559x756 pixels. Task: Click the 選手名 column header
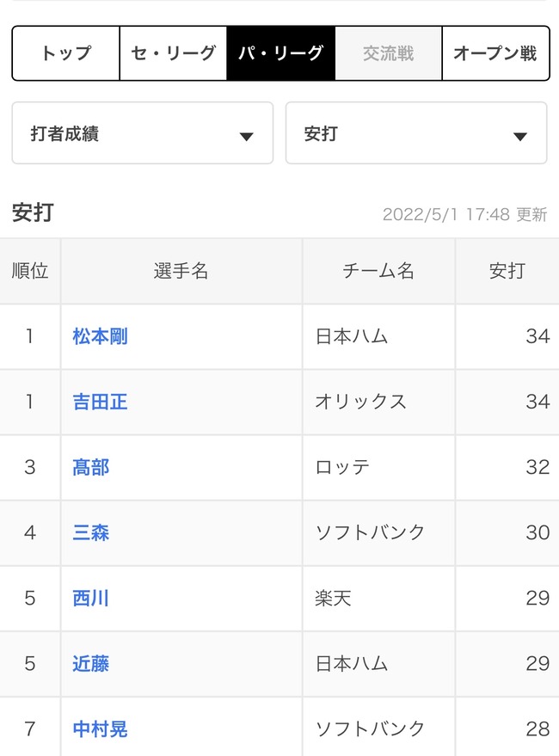click(181, 271)
